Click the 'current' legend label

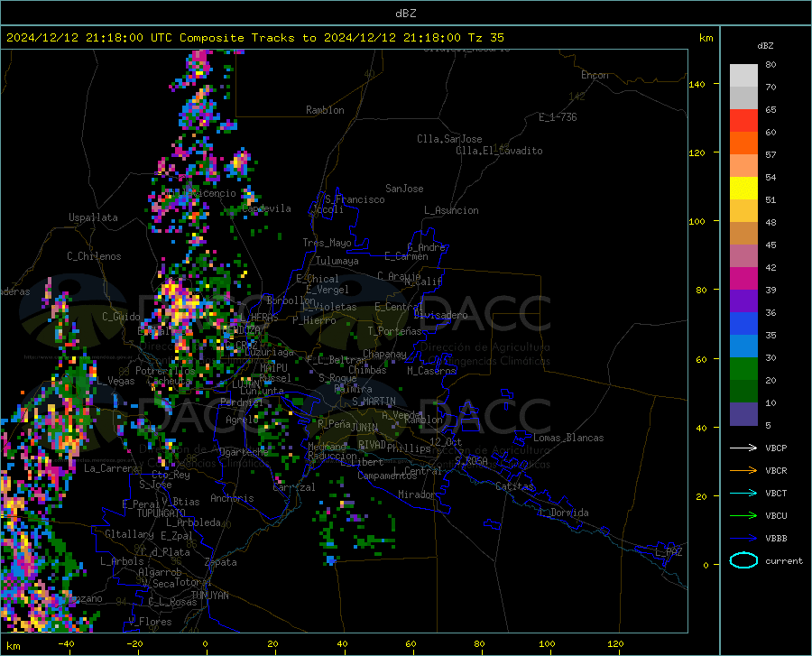(x=784, y=561)
